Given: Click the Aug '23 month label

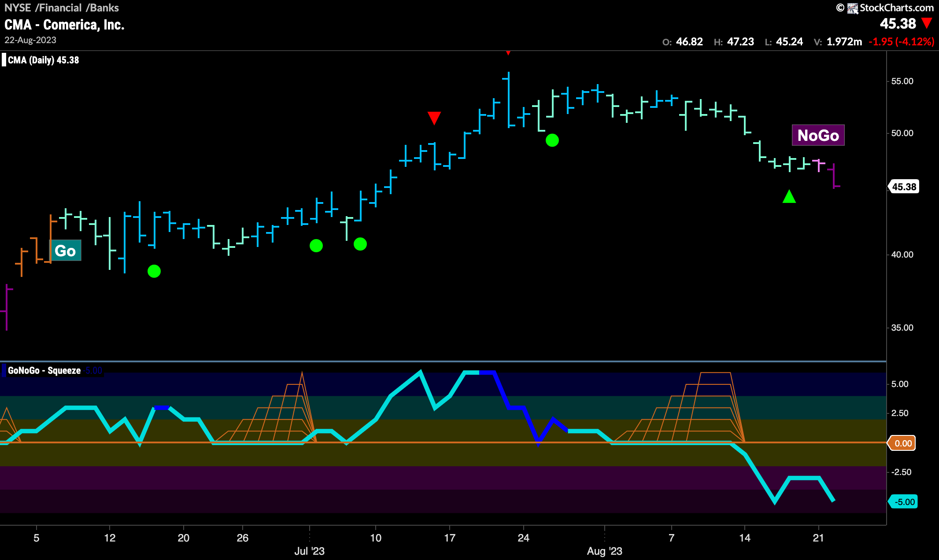Looking at the screenshot, I should (x=604, y=551).
